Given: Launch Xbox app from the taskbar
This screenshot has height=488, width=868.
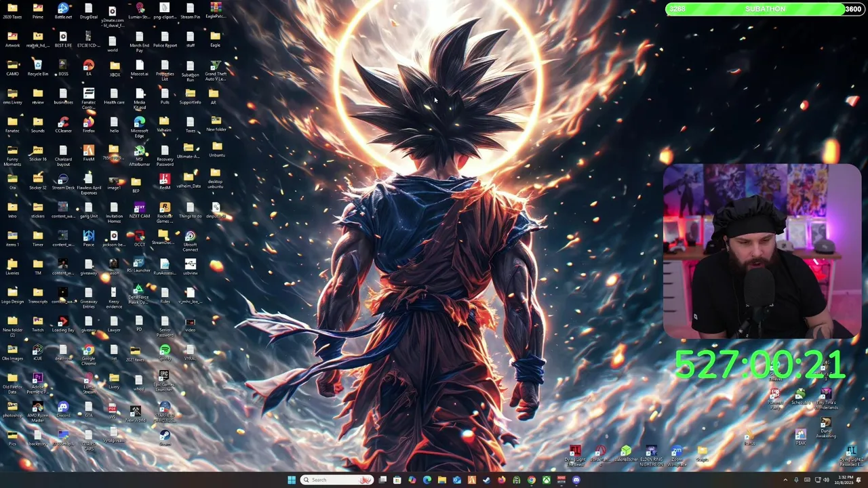Looking at the screenshot, I should (x=547, y=480).
